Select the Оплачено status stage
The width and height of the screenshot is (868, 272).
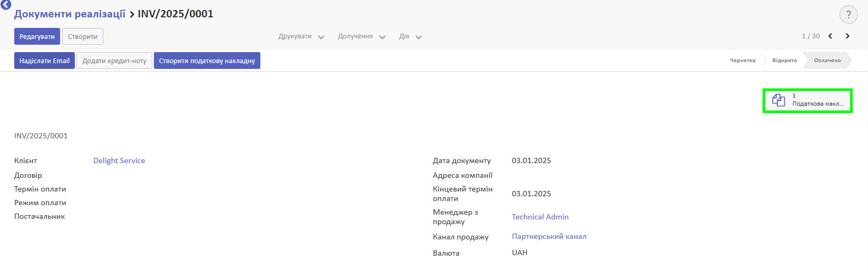(827, 61)
